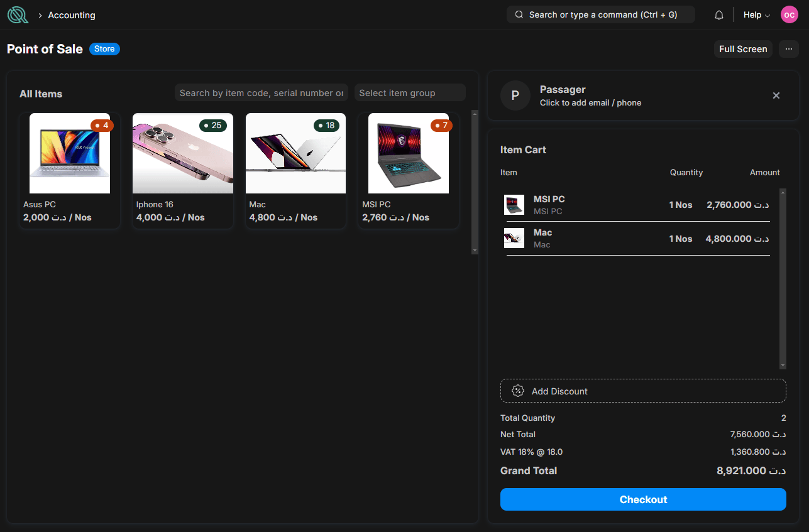
Task: Add the MSI PC item card
Action: pyautogui.click(x=409, y=170)
